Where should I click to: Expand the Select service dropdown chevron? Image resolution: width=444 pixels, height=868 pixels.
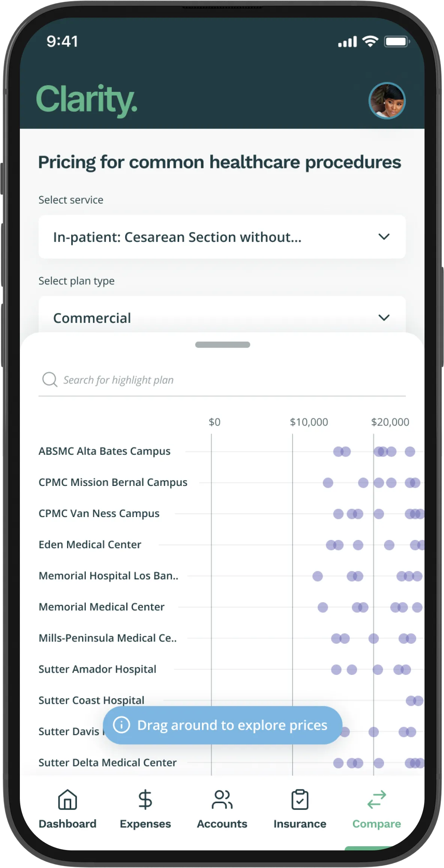384,237
